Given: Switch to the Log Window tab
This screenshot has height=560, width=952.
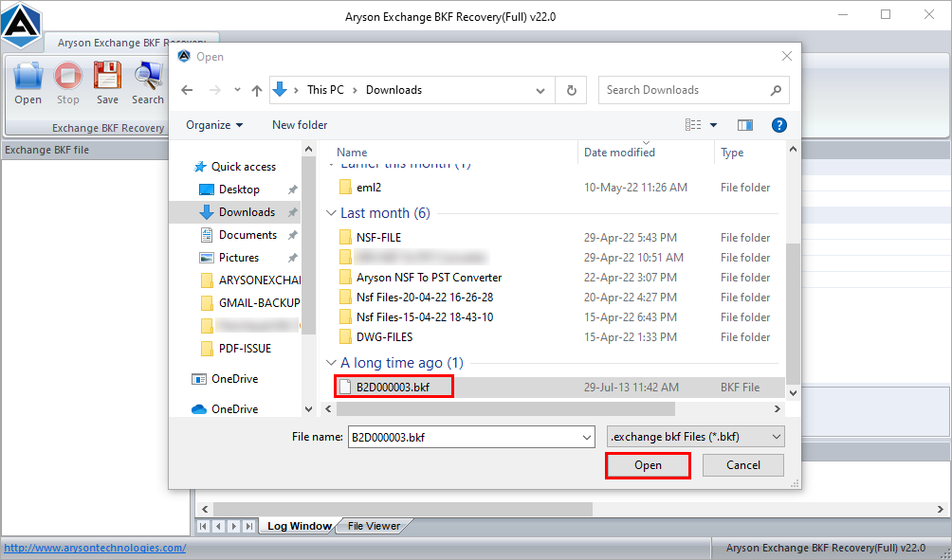Looking at the screenshot, I should 300,526.
